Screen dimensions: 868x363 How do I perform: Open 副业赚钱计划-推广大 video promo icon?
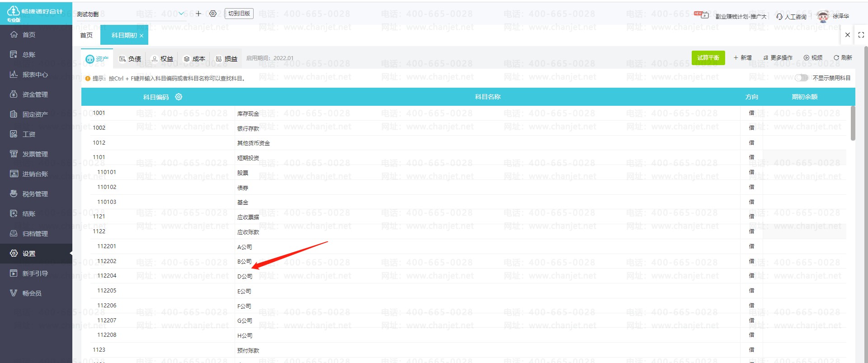(704, 16)
